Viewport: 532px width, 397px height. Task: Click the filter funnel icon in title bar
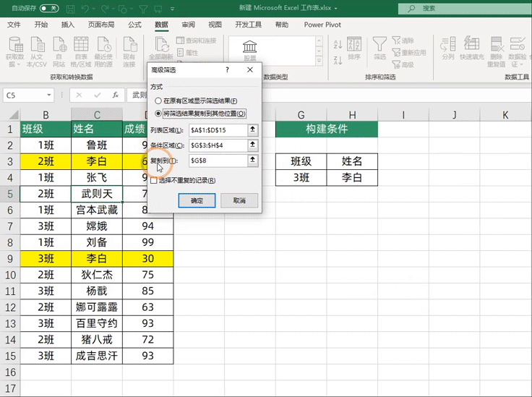coord(143,9)
